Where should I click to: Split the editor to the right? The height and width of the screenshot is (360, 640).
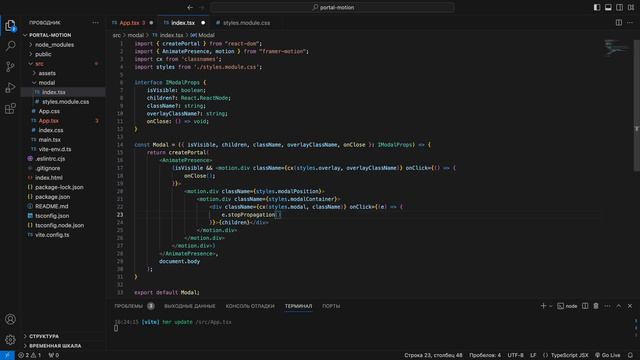tap(619, 23)
